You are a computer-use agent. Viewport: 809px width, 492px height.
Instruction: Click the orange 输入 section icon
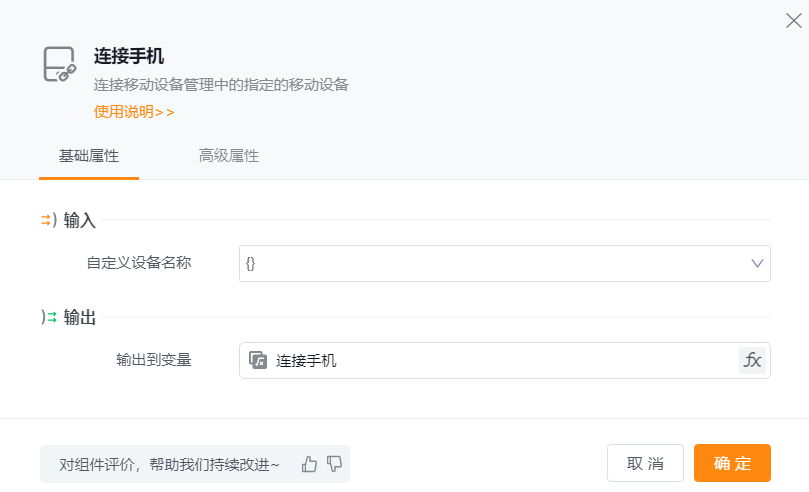[47, 220]
